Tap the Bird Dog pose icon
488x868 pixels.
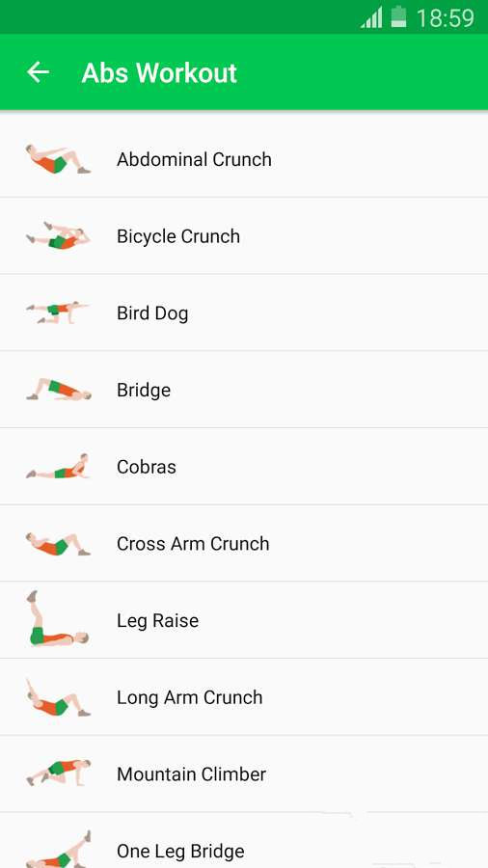click(58, 312)
